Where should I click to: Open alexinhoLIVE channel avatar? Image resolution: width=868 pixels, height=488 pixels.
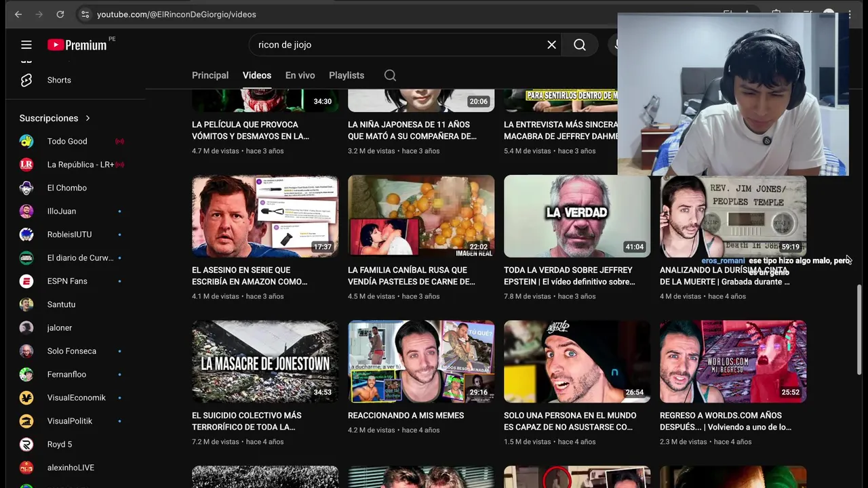pos(26,468)
